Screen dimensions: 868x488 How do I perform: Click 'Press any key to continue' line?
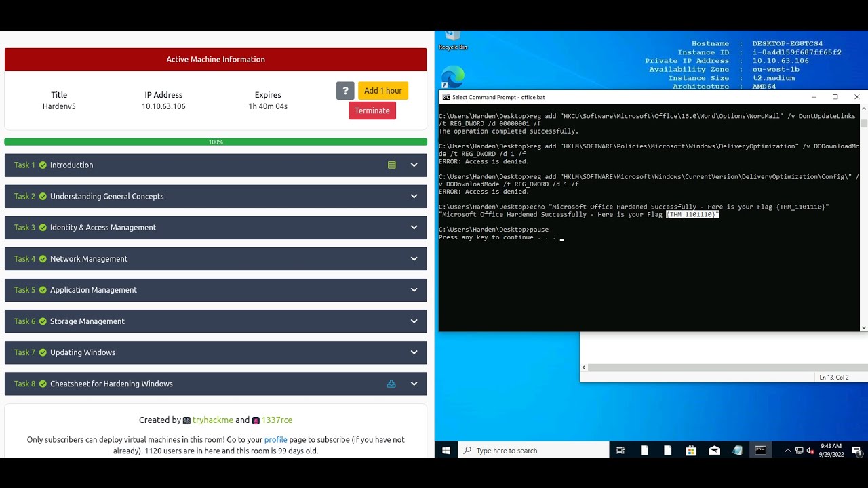coord(498,237)
